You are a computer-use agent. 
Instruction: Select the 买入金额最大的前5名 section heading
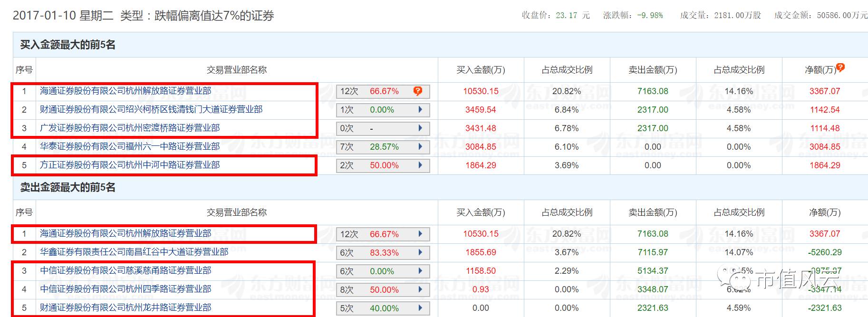click(68, 45)
